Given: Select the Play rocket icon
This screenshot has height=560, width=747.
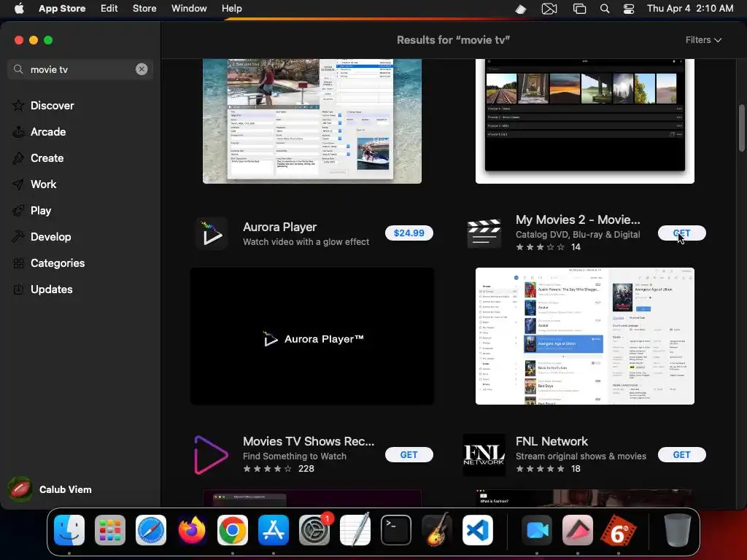Looking at the screenshot, I should tap(18, 211).
